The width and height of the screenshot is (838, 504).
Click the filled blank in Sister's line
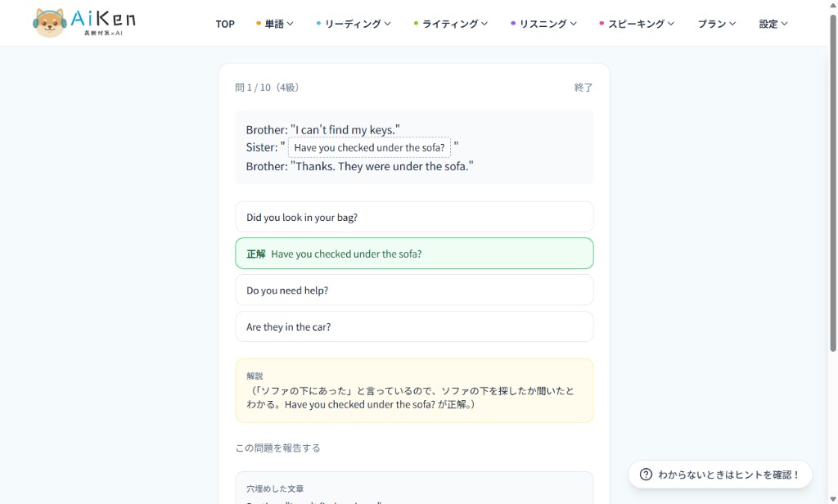(x=369, y=147)
